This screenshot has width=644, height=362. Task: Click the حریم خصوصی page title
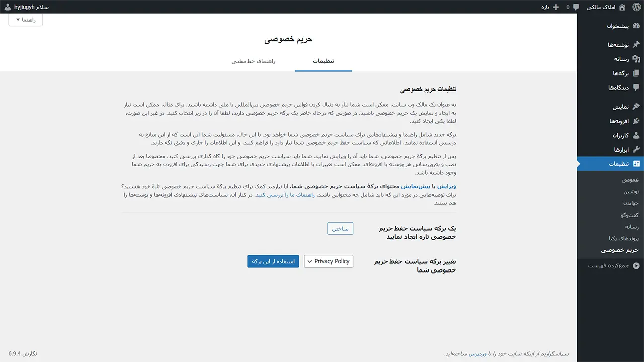click(x=288, y=39)
